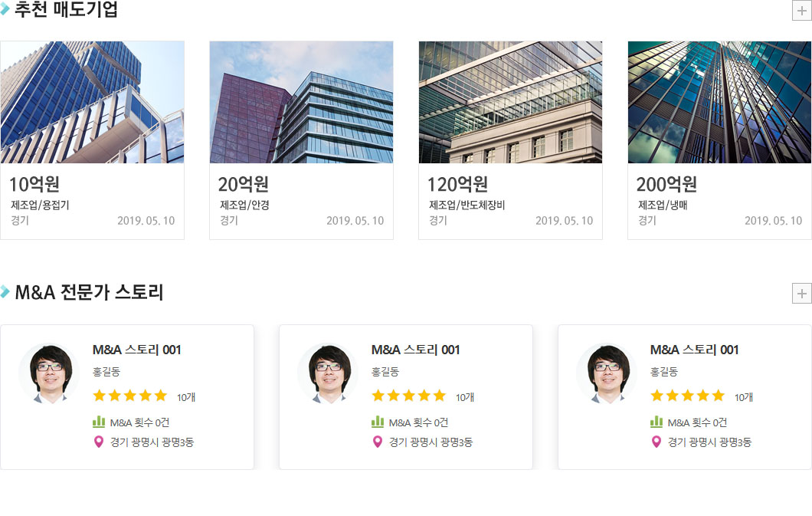The image size is (812, 516).
Task: Expand M&A expert stories with the plus icon
Action: coord(801,293)
